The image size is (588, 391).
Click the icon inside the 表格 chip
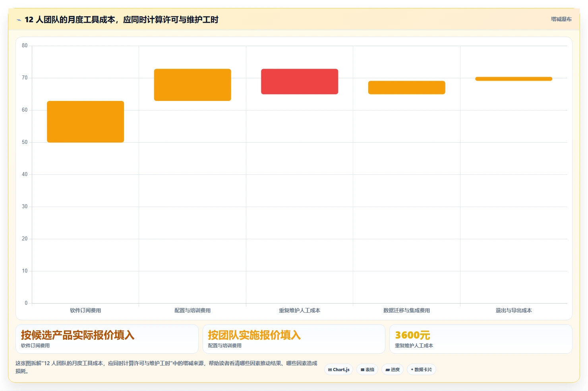point(362,370)
